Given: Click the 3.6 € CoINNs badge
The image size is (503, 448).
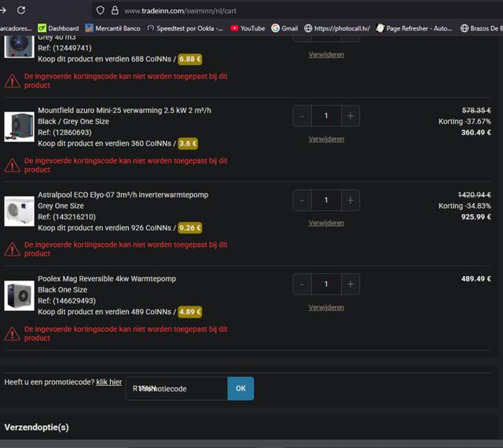Looking at the screenshot, I should coord(188,144).
